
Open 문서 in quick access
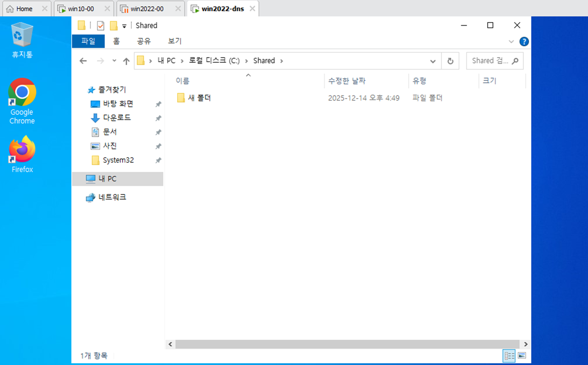110,132
